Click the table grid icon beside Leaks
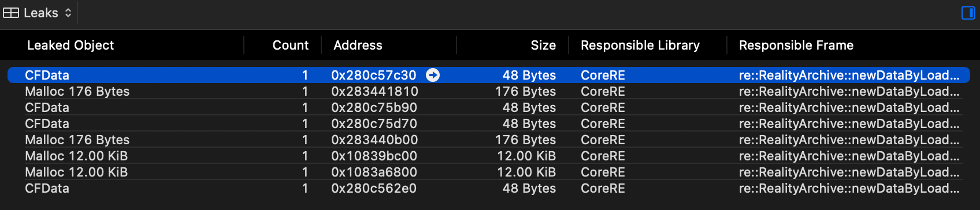Viewport: 980px width, 210px height. pos(11,13)
